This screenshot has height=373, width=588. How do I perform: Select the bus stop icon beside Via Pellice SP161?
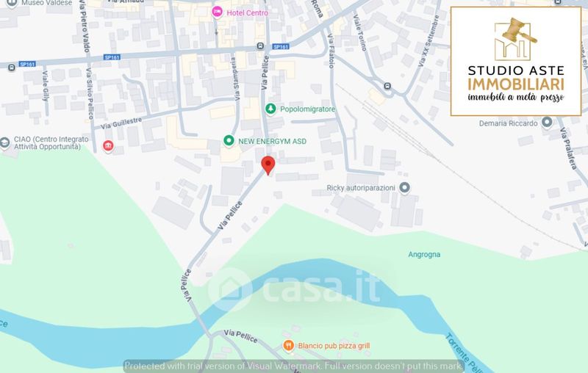[x=261, y=46]
